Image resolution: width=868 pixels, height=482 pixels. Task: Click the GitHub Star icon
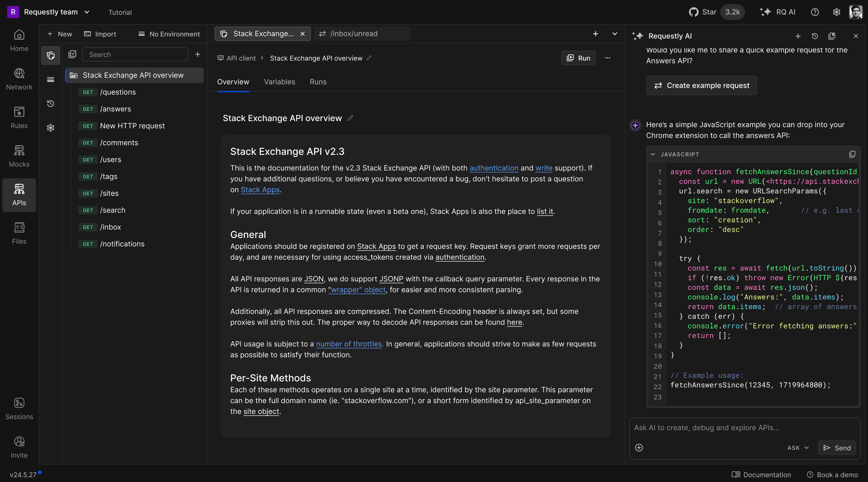point(693,12)
